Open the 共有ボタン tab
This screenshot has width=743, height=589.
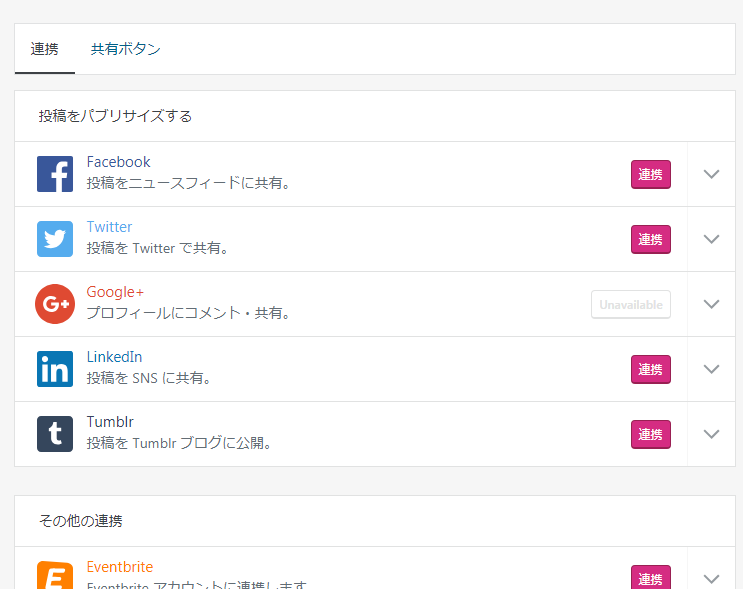126,49
